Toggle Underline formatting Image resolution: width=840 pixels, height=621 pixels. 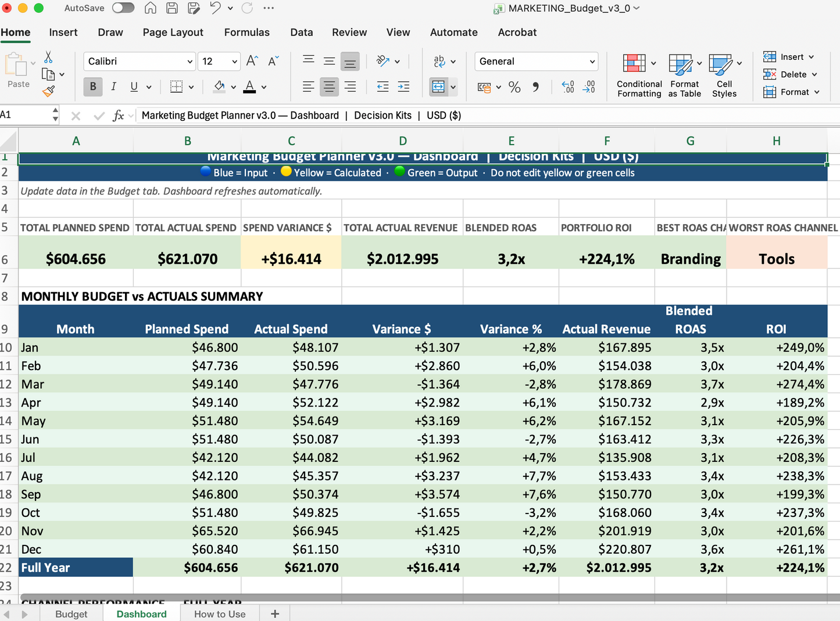(x=134, y=87)
